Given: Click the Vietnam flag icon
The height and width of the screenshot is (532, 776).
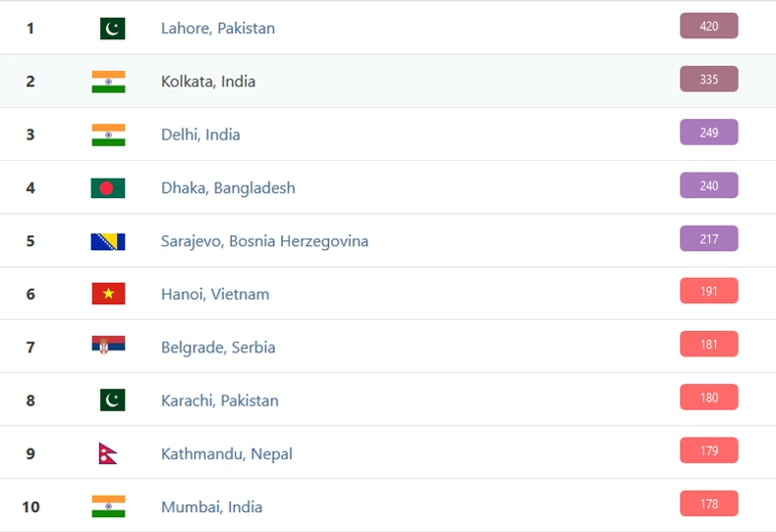Looking at the screenshot, I should (x=108, y=293).
